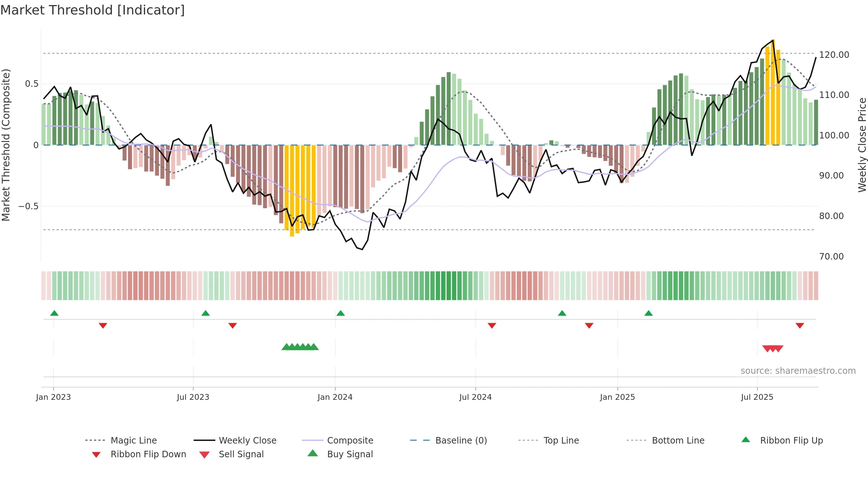This screenshot has width=868, height=488.
Task: Click the Jan 2024 x-axis label
Action: [x=335, y=397]
